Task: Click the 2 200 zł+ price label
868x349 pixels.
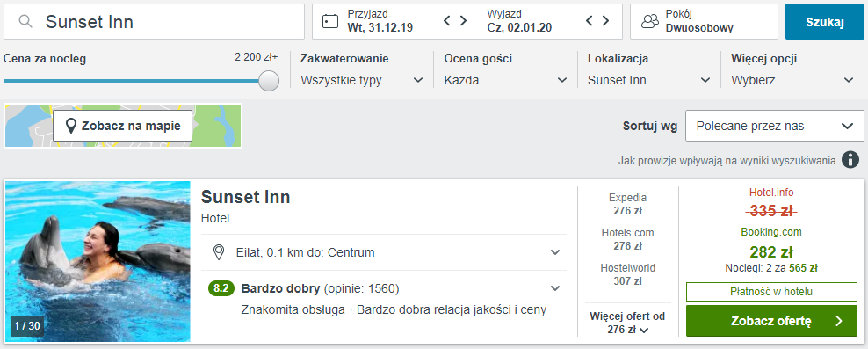Action: pyautogui.click(x=257, y=56)
